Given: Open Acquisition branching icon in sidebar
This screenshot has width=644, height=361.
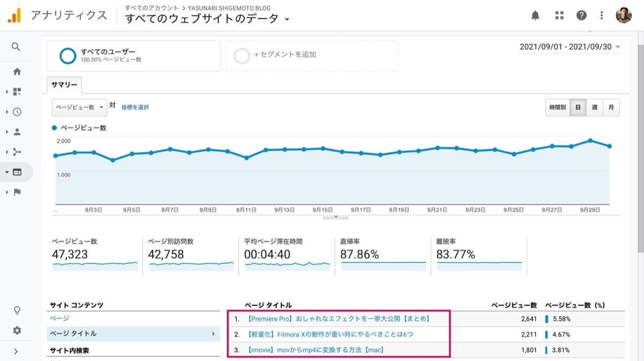Looking at the screenshot, I should click(17, 152).
